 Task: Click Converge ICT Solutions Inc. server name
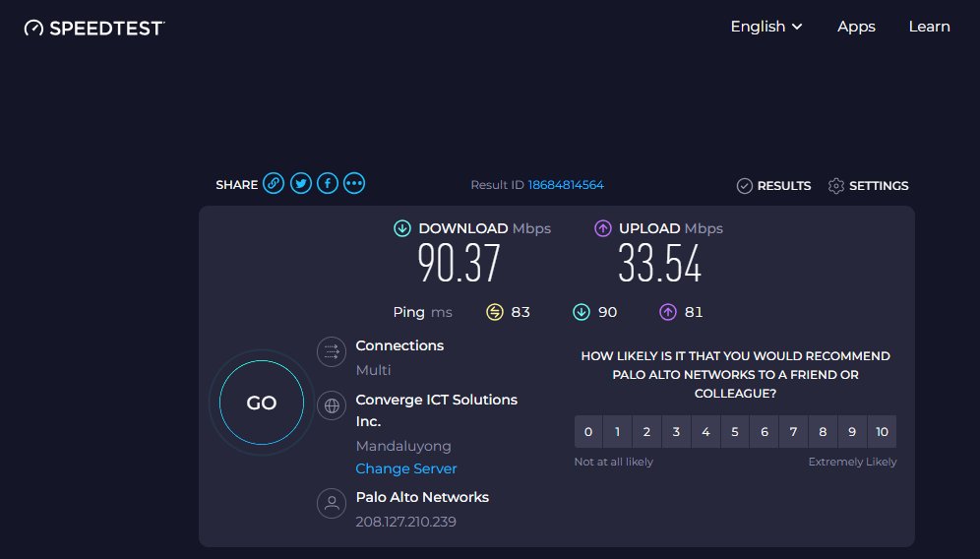pyautogui.click(x=436, y=410)
